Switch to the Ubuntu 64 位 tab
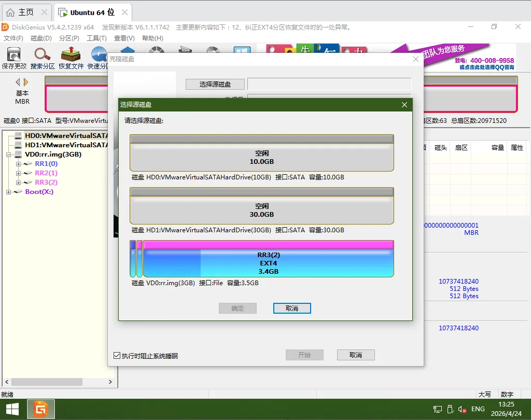Viewport: 531px width, 420px height. point(93,12)
